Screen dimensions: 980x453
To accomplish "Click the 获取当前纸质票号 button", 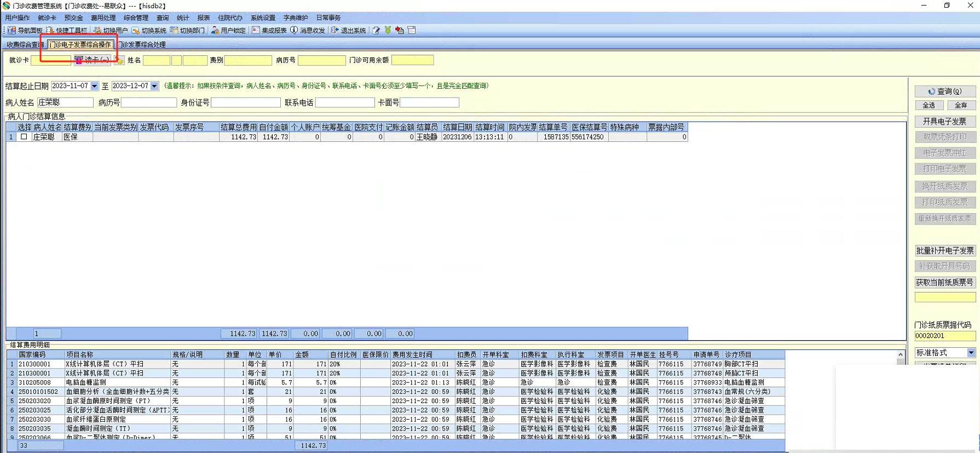I will 945,282.
